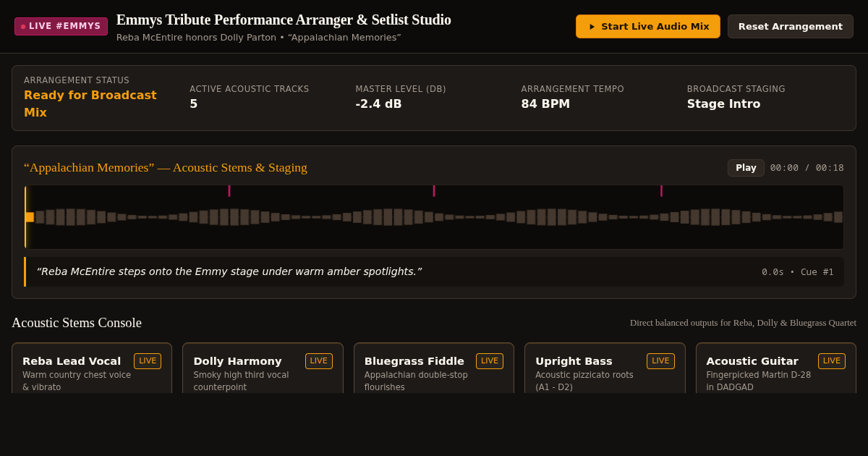Click the 0.0s Cue #1 label
868x456 pixels.
[797, 272]
